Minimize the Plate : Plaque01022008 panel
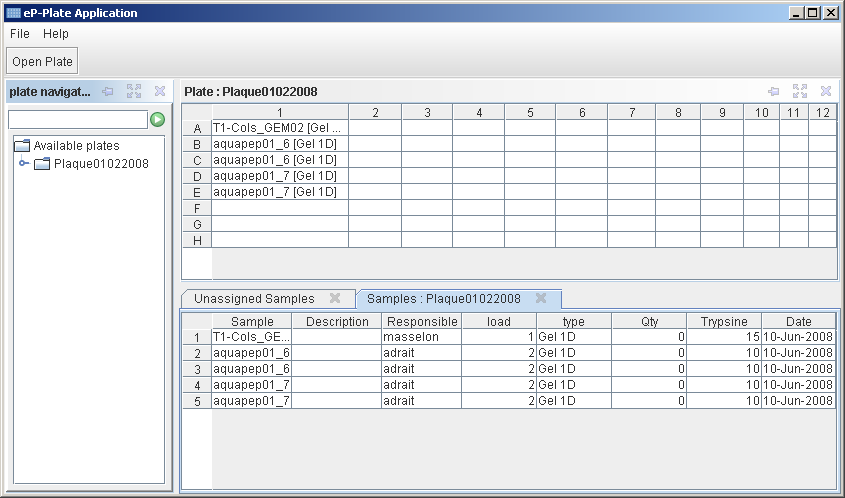The width and height of the screenshot is (845, 498). 773,91
